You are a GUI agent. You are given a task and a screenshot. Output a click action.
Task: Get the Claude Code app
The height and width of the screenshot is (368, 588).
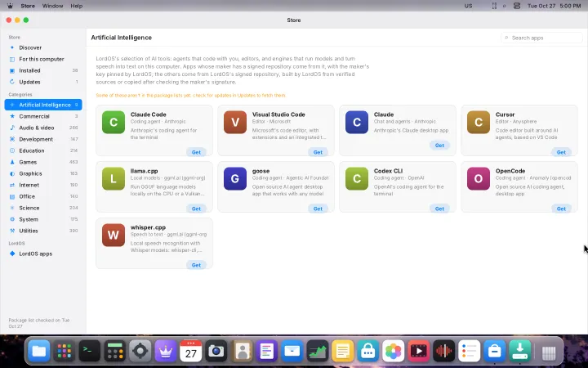(x=196, y=152)
